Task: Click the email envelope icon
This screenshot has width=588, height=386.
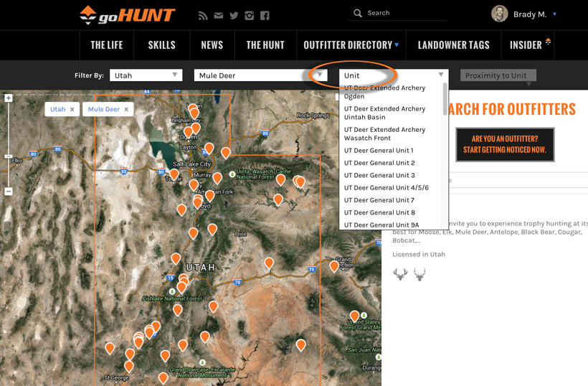Action: click(x=218, y=15)
